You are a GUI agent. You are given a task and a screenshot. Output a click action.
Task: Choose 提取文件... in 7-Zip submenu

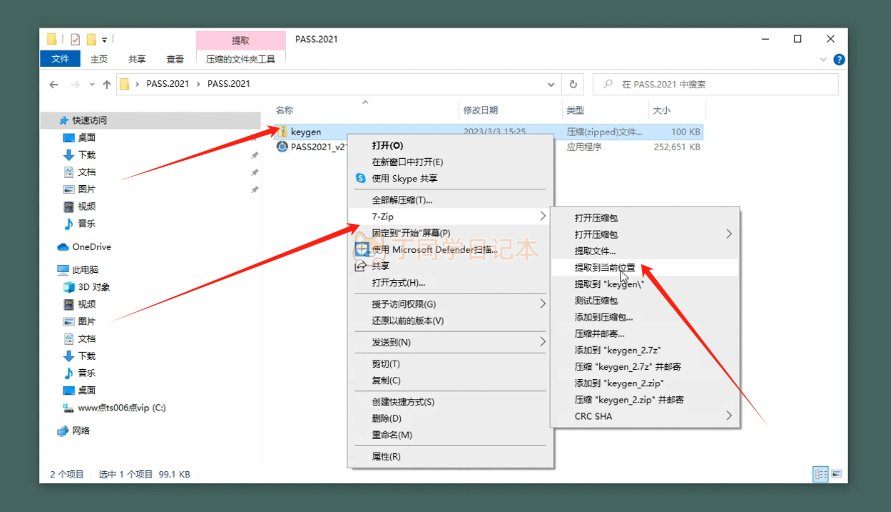tap(646, 251)
